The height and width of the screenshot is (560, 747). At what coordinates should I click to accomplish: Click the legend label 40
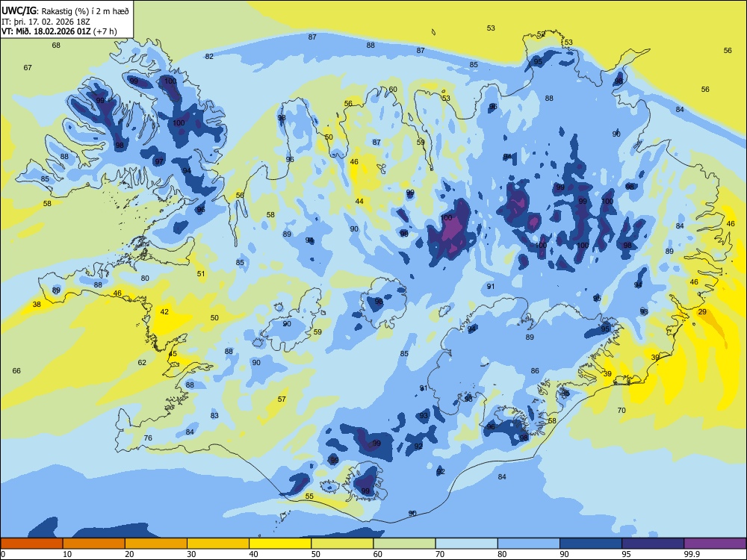(x=253, y=554)
